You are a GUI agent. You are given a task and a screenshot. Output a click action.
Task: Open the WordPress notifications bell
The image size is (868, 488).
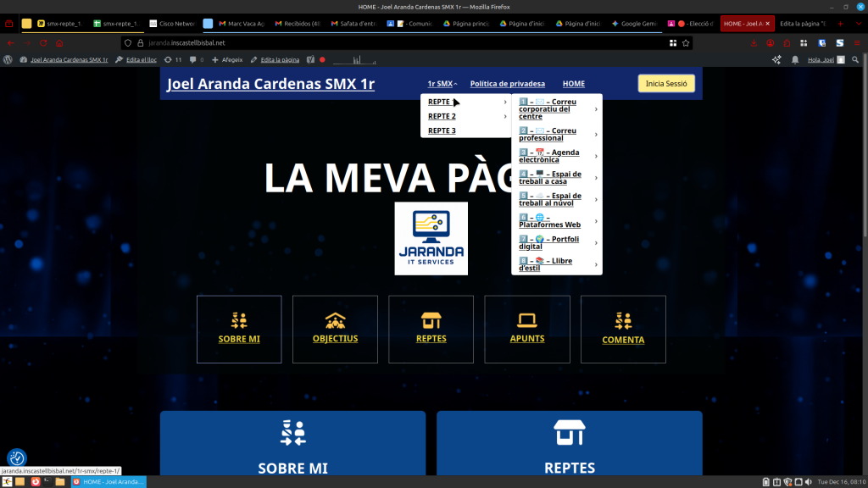[795, 60]
